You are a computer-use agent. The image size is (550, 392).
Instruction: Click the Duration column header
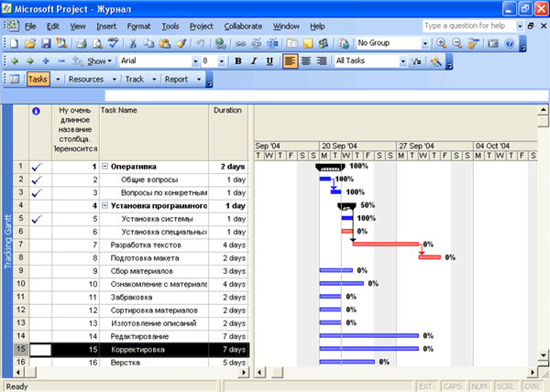[228, 133]
